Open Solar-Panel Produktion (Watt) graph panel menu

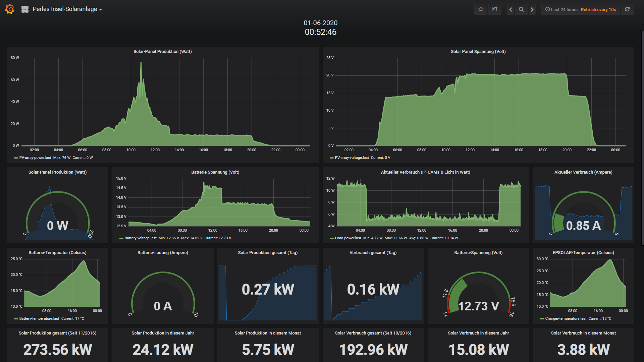point(162,51)
